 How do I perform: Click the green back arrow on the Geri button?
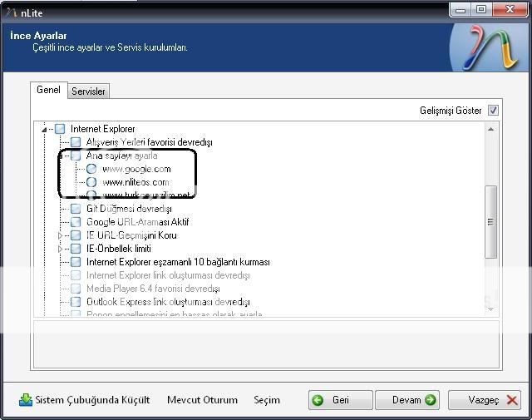(318, 400)
